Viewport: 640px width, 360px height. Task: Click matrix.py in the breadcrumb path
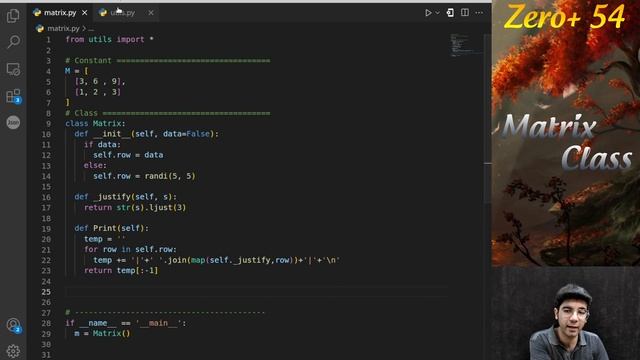pos(63,28)
